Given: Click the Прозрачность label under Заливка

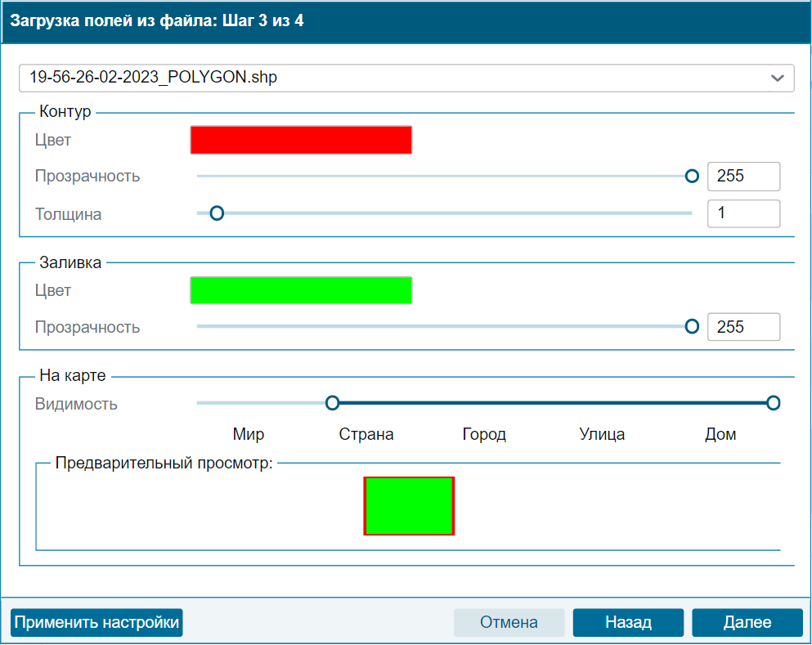Looking at the screenshot, I should [87, 327].
